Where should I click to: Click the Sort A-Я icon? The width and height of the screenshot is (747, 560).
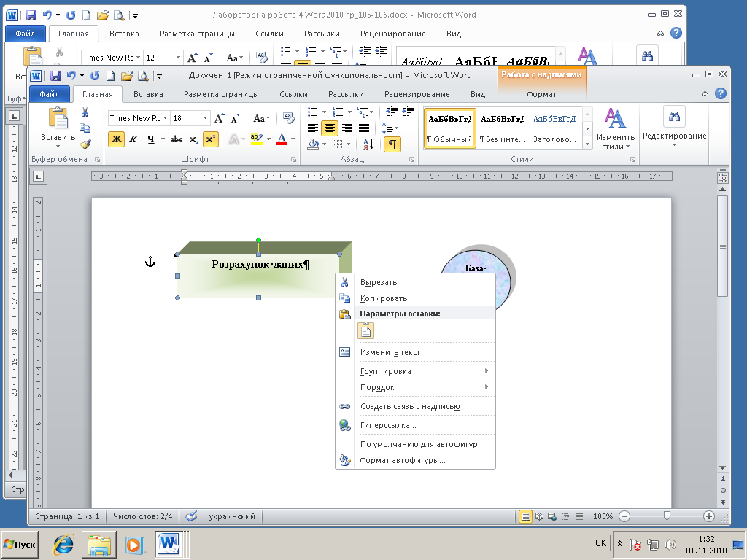368,144
